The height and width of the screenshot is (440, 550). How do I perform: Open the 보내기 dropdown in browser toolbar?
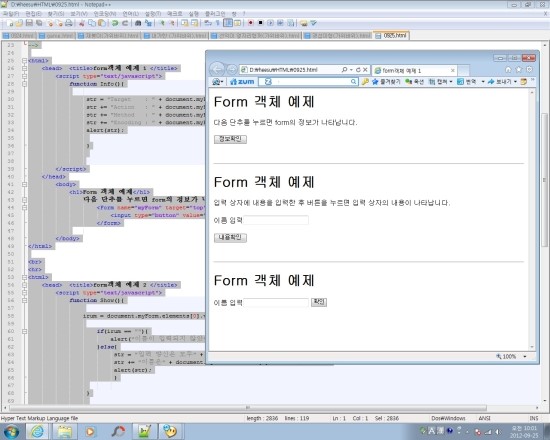515,82
